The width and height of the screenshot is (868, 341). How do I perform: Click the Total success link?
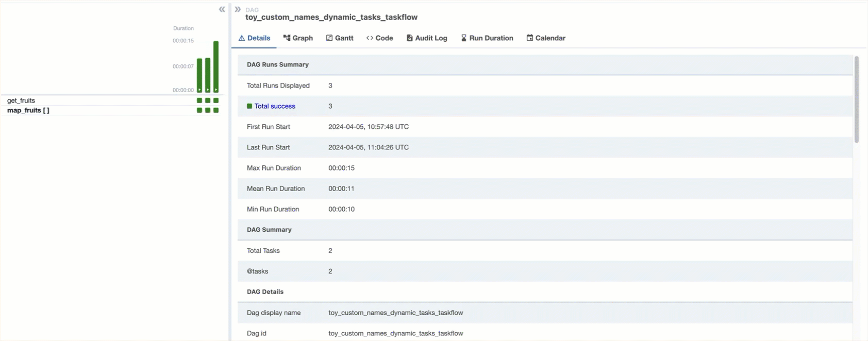click(275, 106)
